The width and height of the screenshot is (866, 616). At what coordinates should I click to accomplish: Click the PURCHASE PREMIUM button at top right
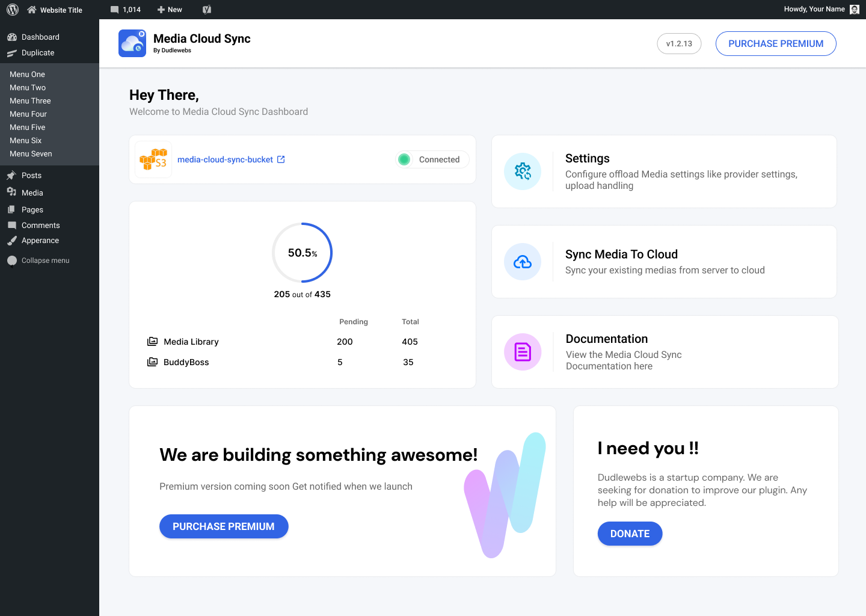(x=776, y=43)
